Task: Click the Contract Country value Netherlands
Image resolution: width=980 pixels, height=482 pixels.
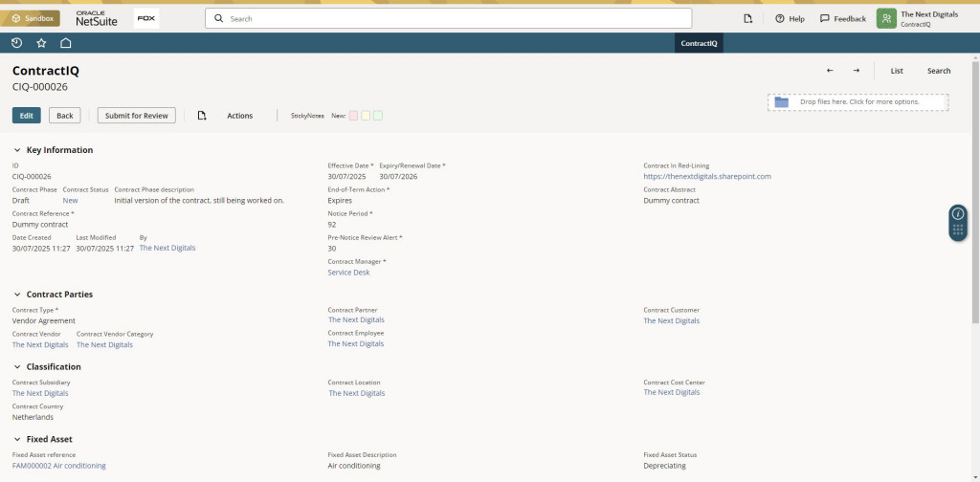Action: tap(33, 417)
